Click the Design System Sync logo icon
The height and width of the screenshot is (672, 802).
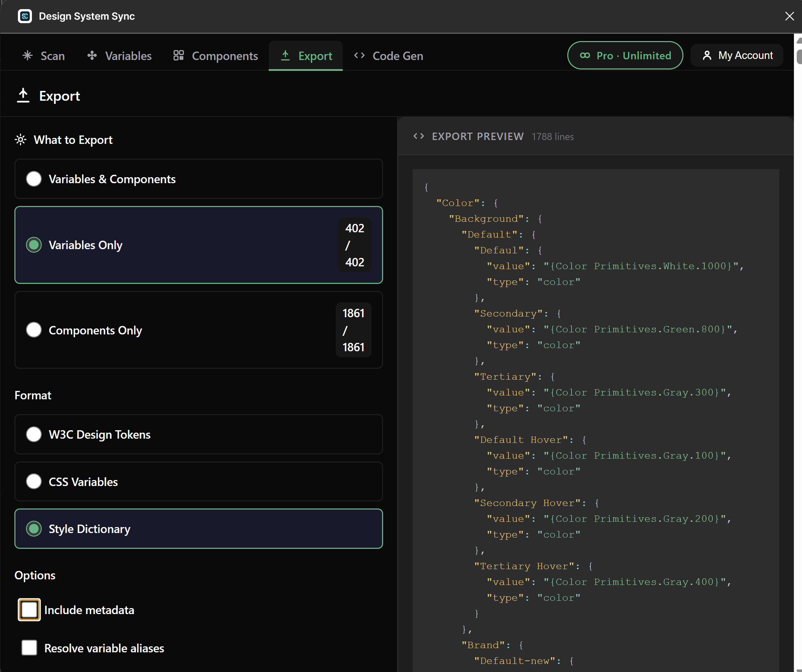tap(25, 16)
